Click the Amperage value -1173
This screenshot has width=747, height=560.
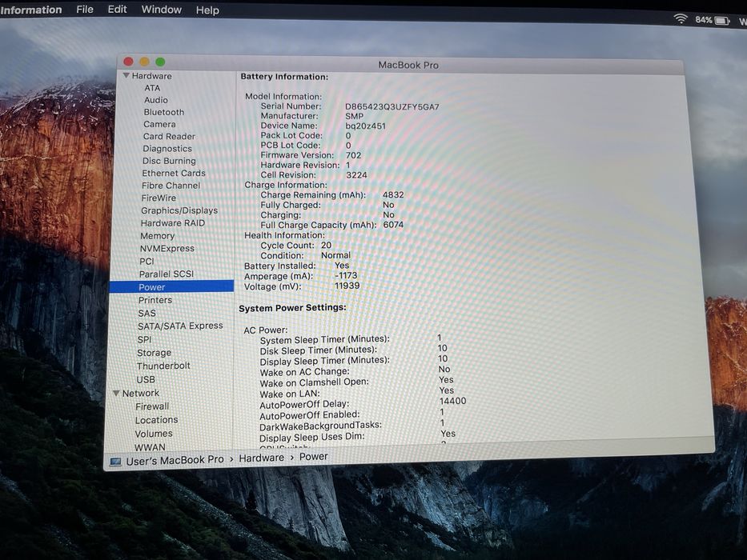point(346,276)
